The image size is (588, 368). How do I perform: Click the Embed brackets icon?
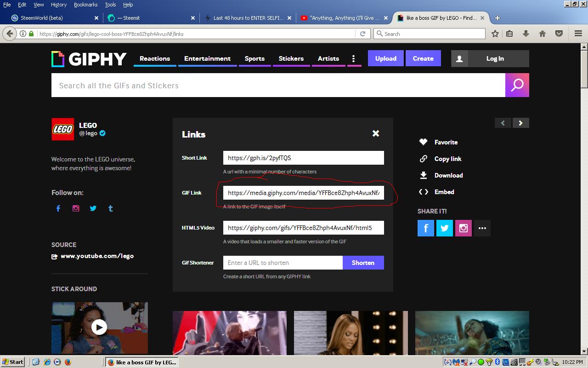424,192
